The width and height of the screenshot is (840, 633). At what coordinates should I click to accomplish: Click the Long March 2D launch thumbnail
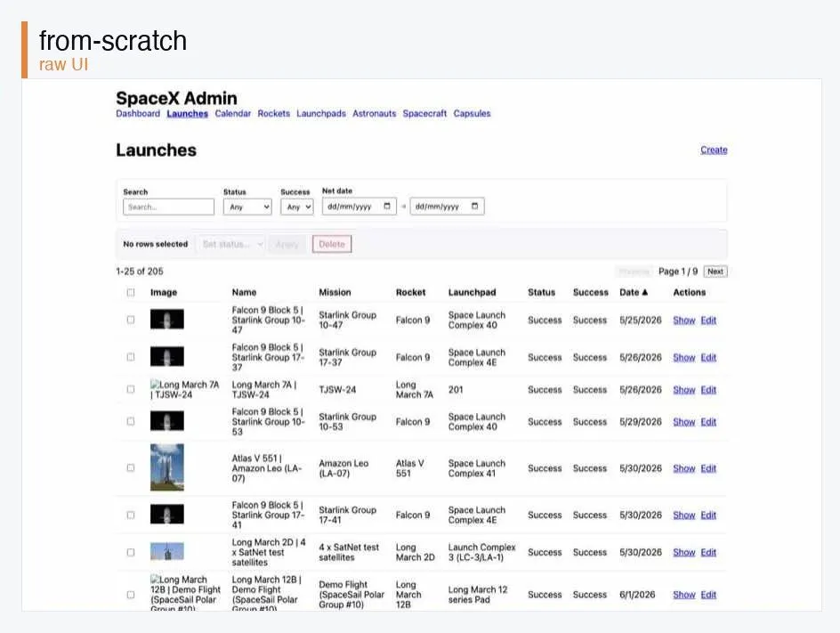[x=167, y=551]
